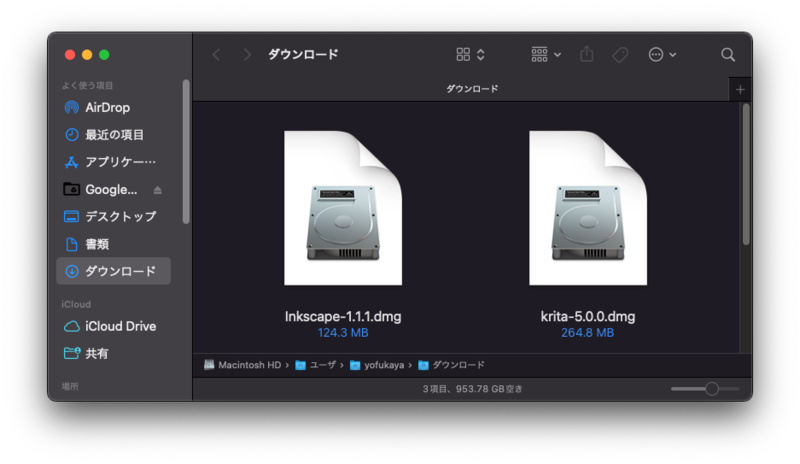This screenshot has width=800, height=464.
Task: Zoom window with the green button
Action: (104, 55)
